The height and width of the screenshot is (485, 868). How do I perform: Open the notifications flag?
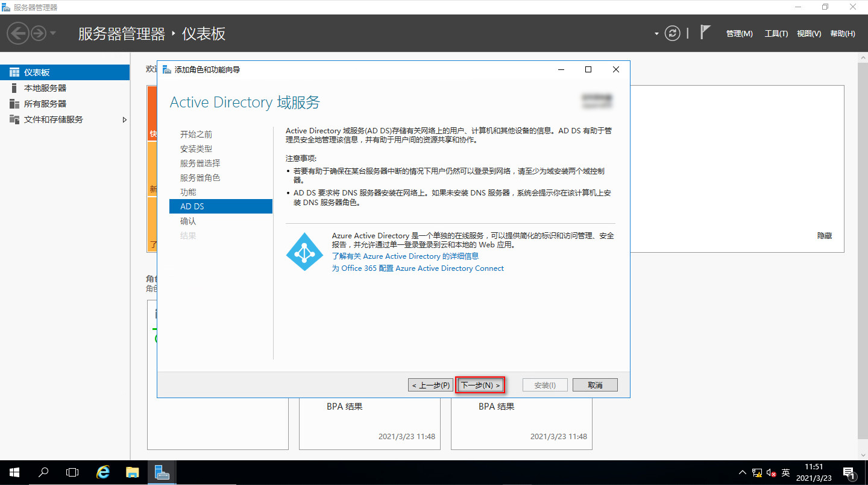click(705, 33)
